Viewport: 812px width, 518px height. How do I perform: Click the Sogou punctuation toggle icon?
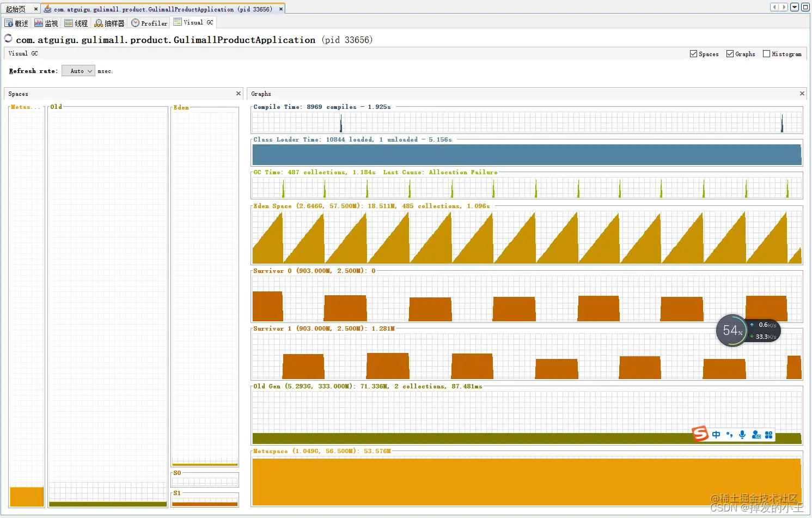729,435
